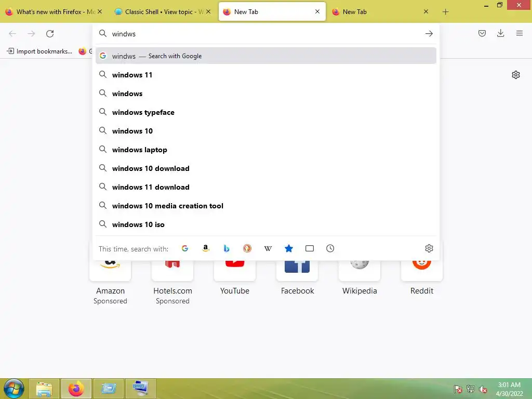
Task: Close the Classic Shell tab
Action: 208,11
